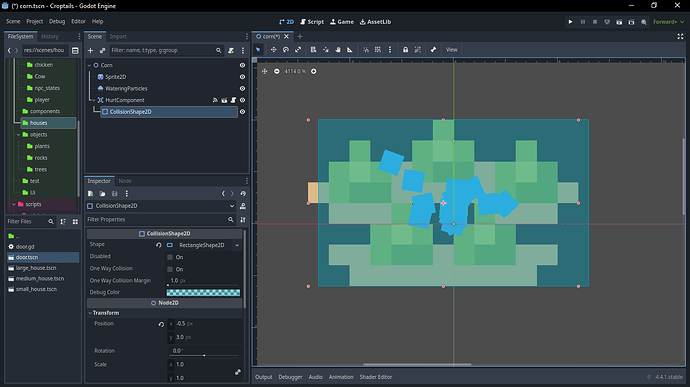Toggle FileSystem split mode icon
Image resolution: width=690 pixels, height=387 pixels.
tap(75, 51)
